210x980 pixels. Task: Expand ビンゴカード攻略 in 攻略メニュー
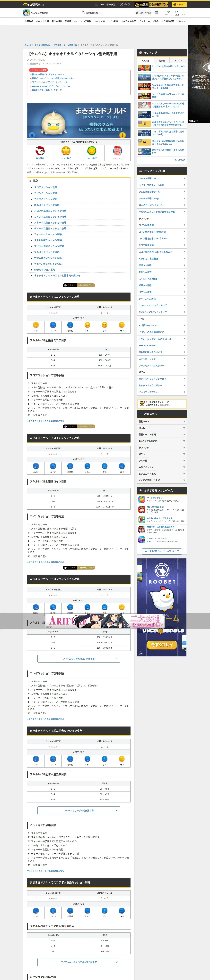(162, 474)
